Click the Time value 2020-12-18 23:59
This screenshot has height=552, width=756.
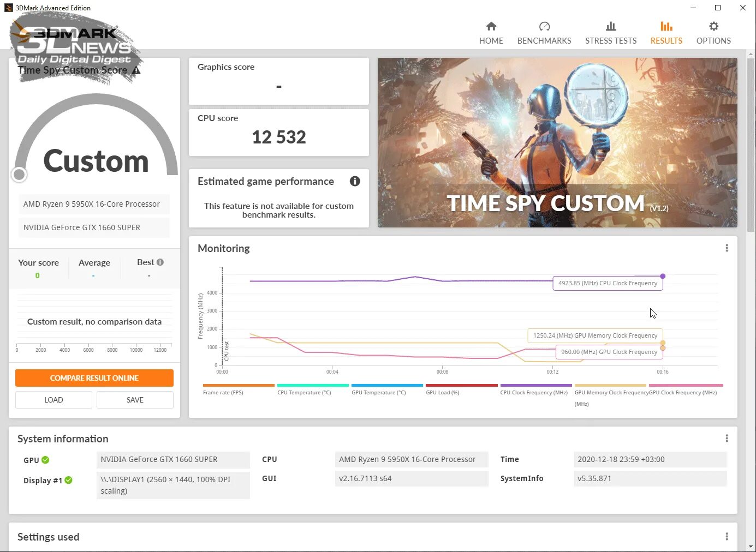point(650,459)
